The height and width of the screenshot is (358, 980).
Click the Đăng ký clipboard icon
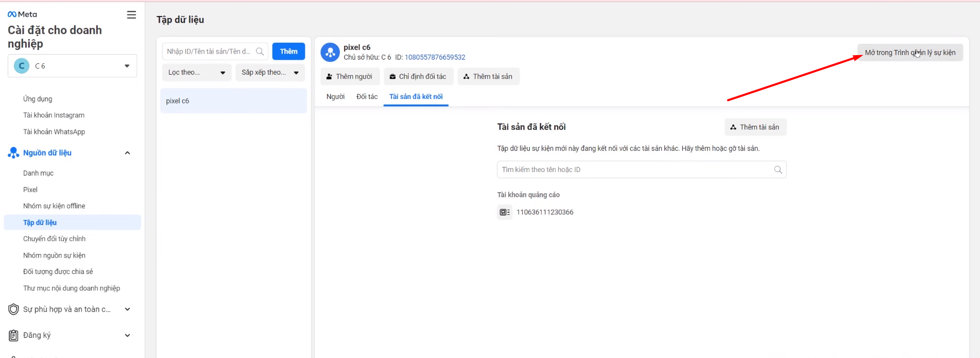[x=13, y=335]
